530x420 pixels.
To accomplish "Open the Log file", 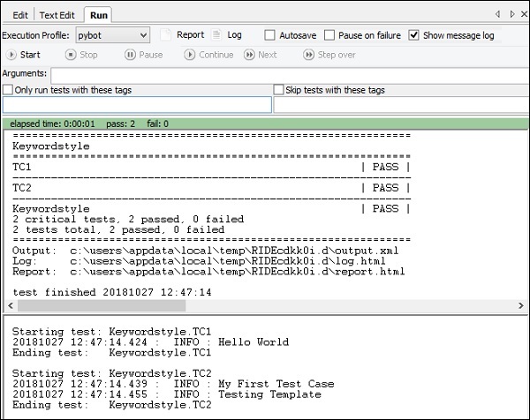I will (227, 35).
